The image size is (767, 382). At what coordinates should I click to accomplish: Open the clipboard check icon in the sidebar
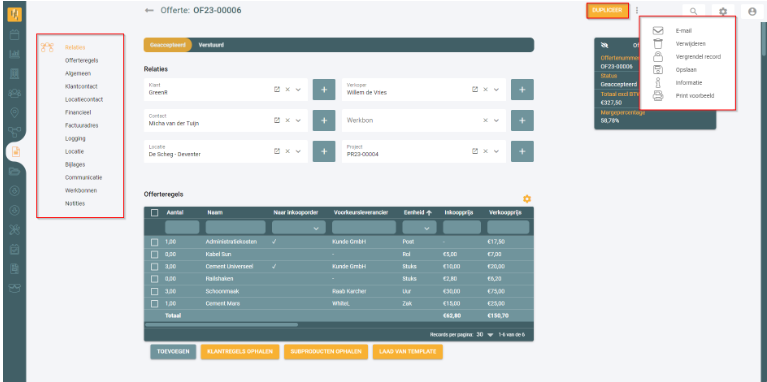[x=15, y=249]
